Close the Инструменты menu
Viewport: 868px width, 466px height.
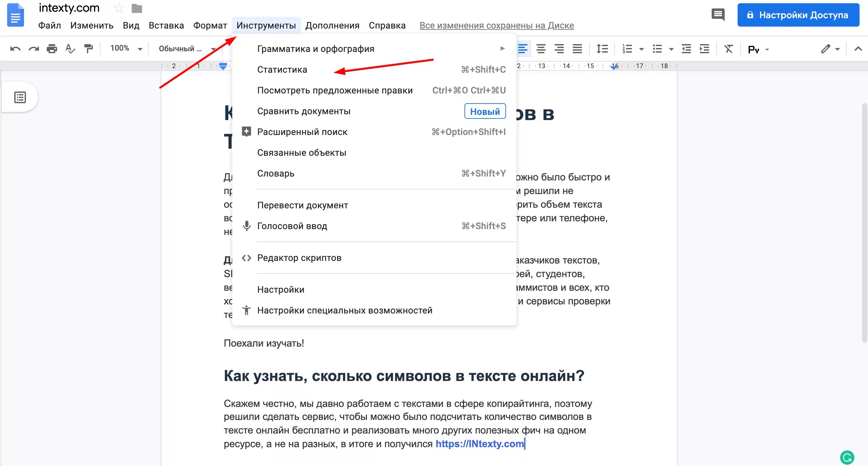pyautogui.click(x=266, y=25)
